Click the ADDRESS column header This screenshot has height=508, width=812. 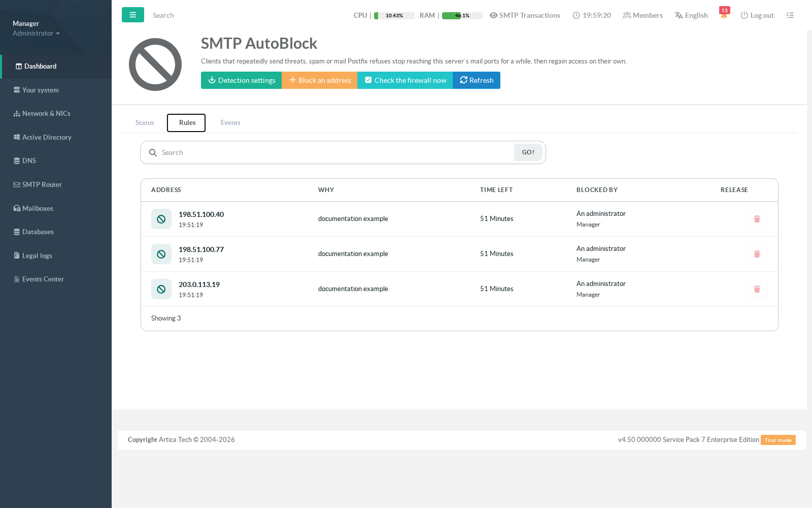click(166, 190)
